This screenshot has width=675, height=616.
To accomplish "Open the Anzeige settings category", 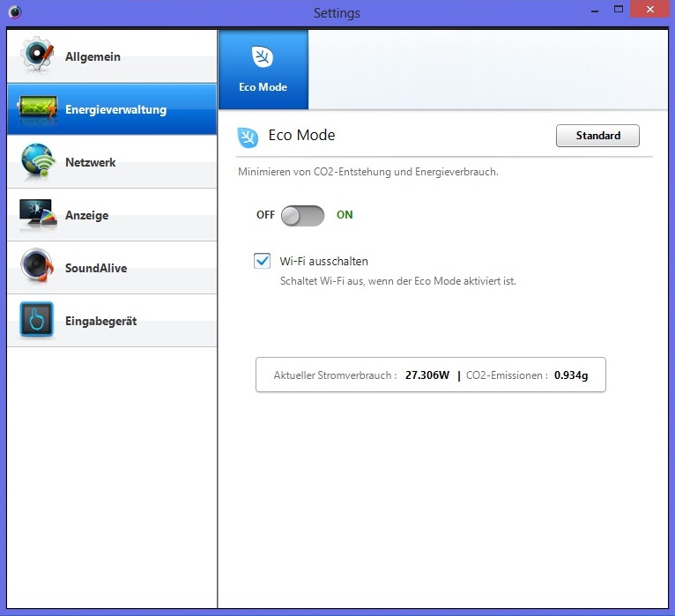I will pos(112,215).
